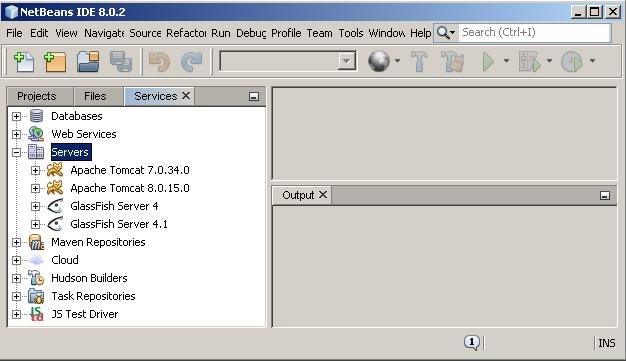Viewport: 626px width, 361px height.
Task: Close the Output tab
Action: click(x=323, y=194)
